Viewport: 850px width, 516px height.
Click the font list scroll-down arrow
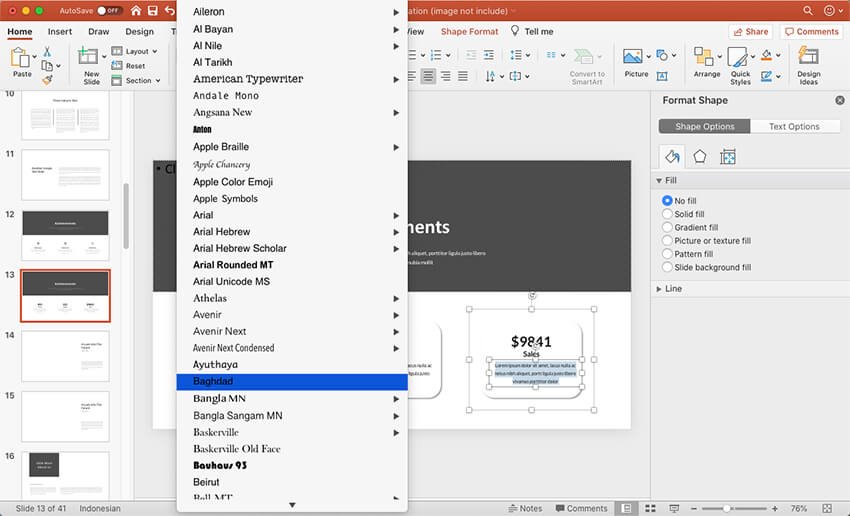[x=292, y=505]
